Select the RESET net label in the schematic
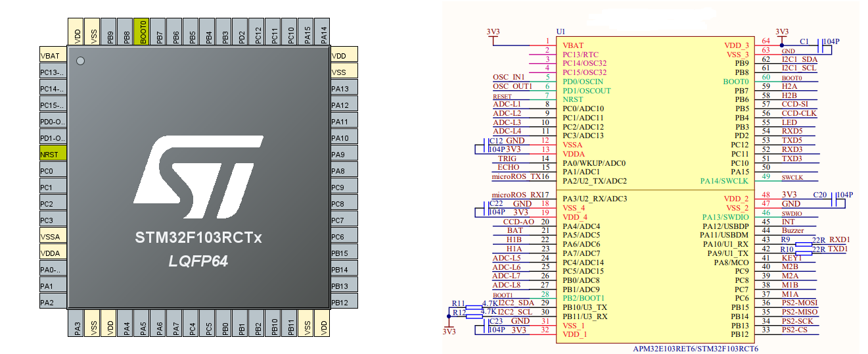The image size is (868, 354). [x=502, y=96]
